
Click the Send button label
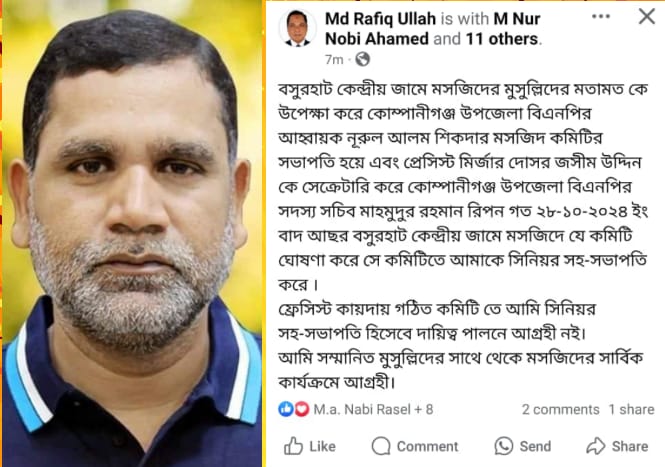pos(535,446)
